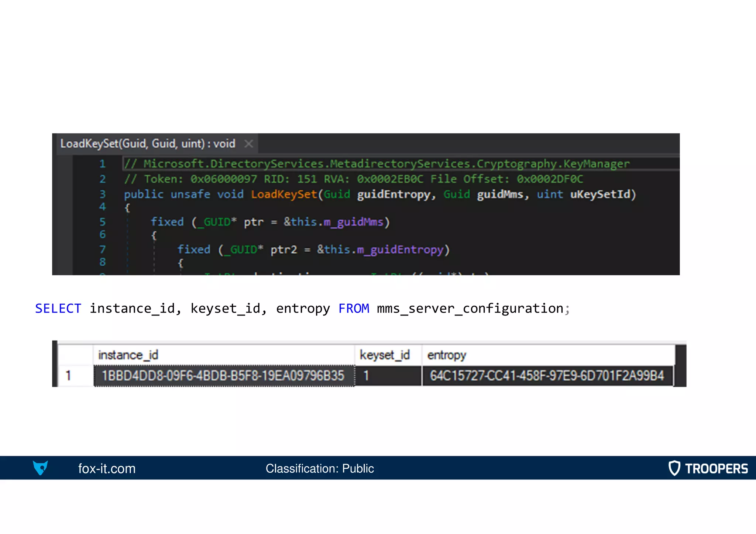Click the keyset_id column header
This screenshot has width=756, height=534.
coord(388,355)
